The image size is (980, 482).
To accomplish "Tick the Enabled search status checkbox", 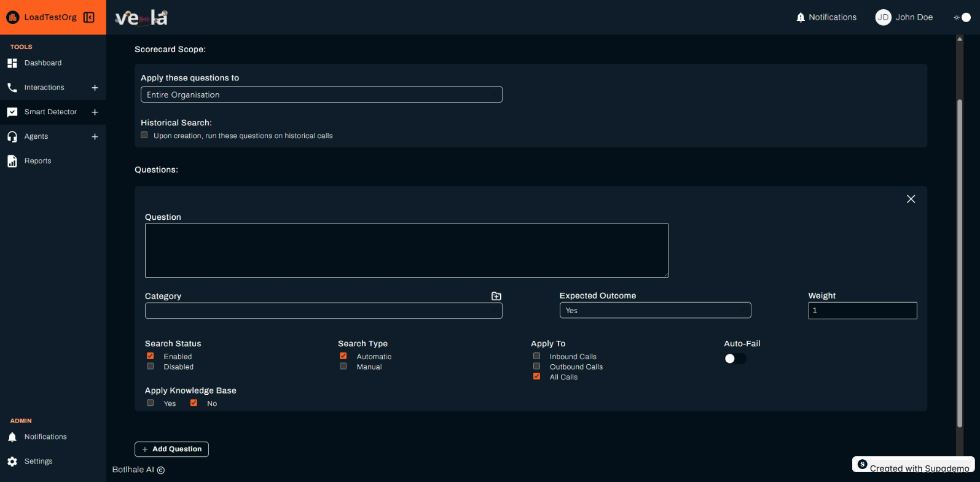I will [x=151, y=356].
